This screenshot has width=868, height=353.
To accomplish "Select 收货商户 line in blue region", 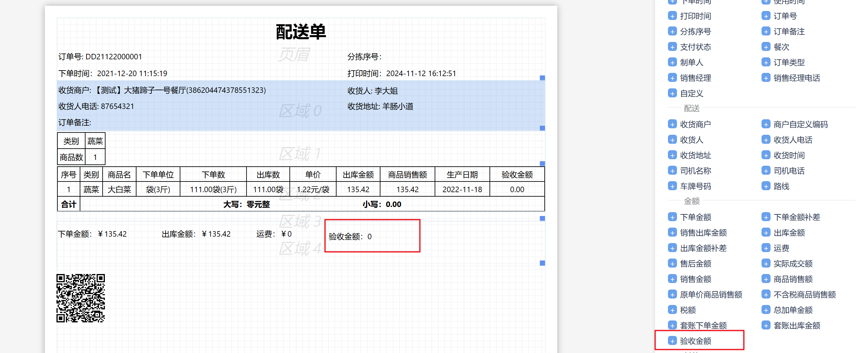I will coord(162,90).
